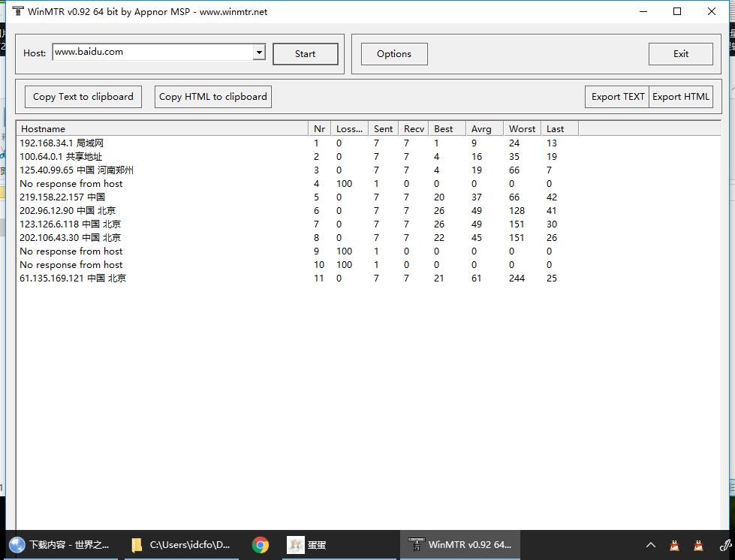Click the first QQ penguin tray icon
735x560 pixels.
click(674, 545)
